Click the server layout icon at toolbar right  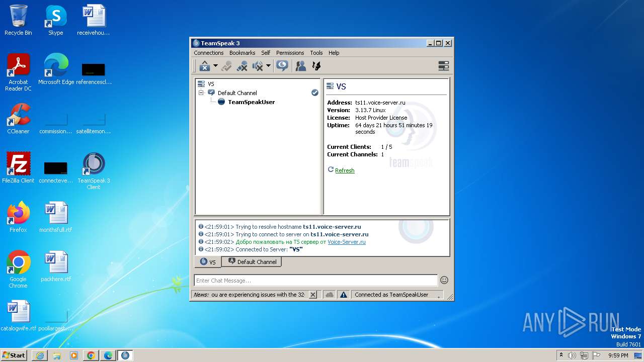click(443, 66)
